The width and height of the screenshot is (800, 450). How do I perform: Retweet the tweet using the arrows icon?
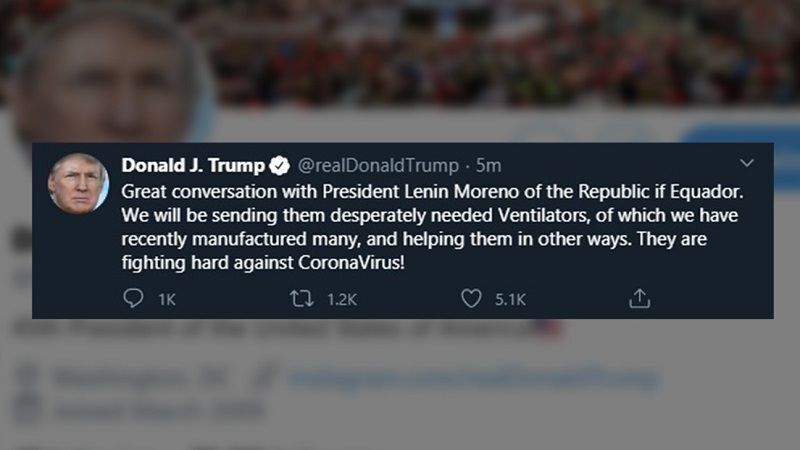[302, 298]
